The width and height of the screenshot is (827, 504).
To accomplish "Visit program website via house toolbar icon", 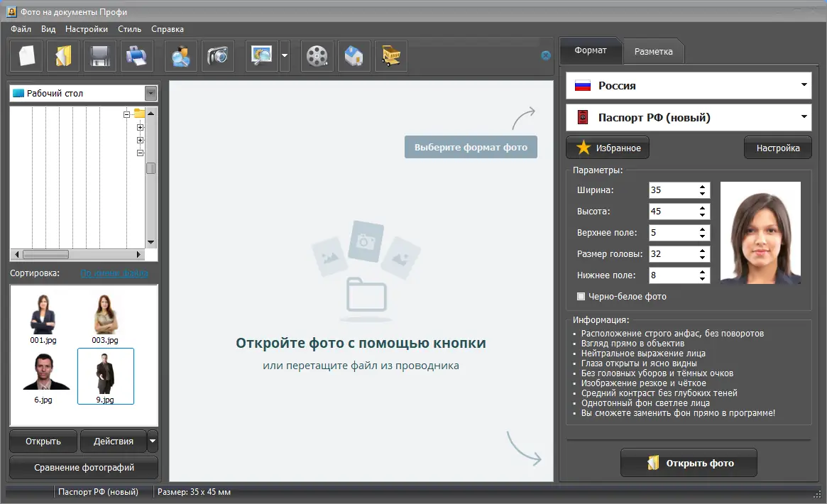I will (354, 56).
